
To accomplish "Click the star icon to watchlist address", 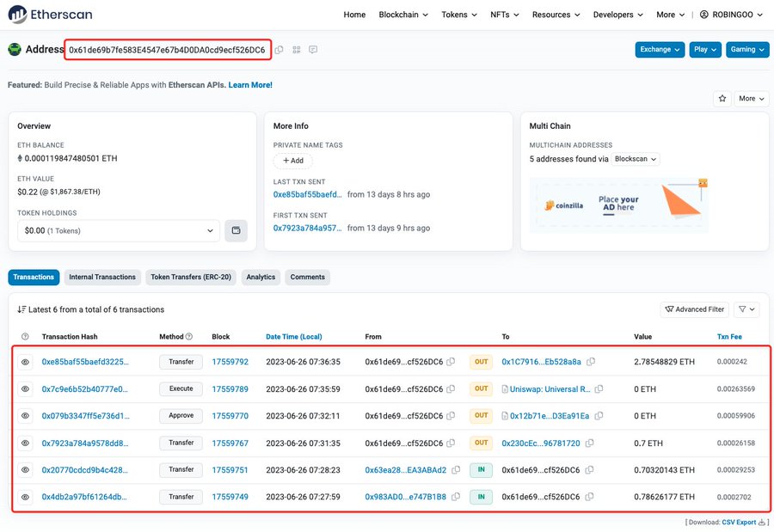I will [x=722, y=99].
